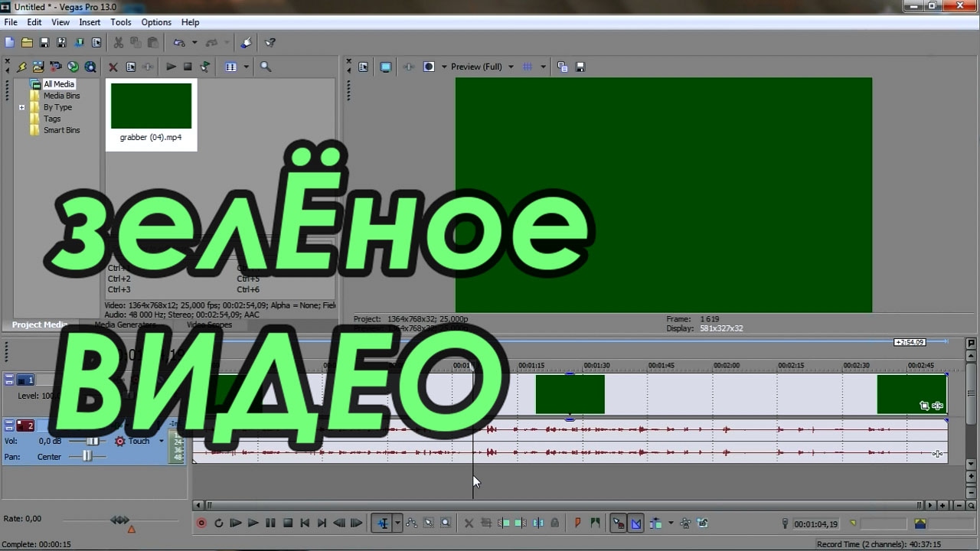Viewport: 980px width, 551px height.
Task: Click the Pause button in the transport bar
Action: pyautogui.click(x=270, y=523)
